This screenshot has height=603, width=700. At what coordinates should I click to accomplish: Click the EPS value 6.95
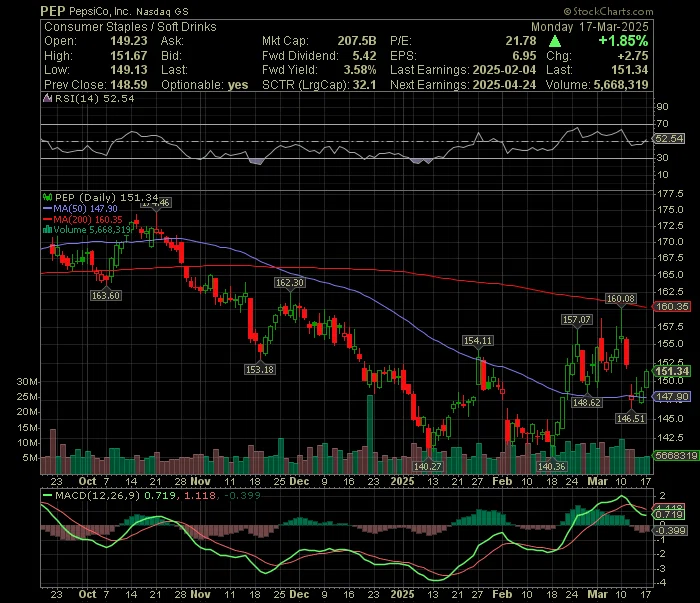tap(524, 56)
